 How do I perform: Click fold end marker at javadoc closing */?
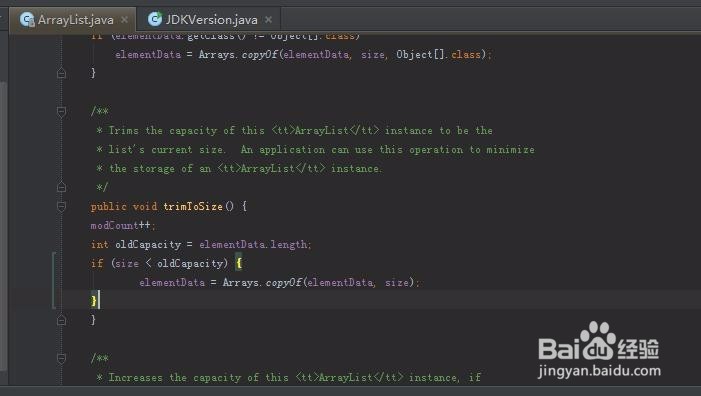62,187
